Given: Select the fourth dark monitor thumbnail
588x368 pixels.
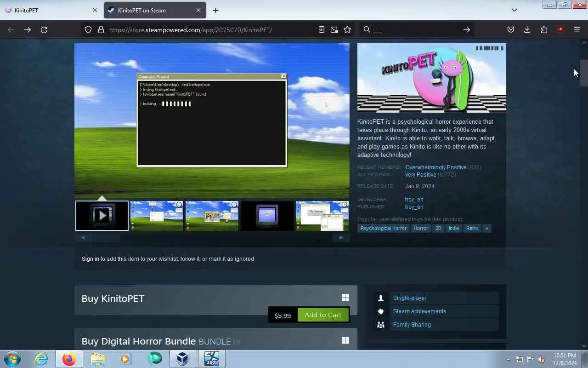Looking at the screenshot, I should pos(267,215).
